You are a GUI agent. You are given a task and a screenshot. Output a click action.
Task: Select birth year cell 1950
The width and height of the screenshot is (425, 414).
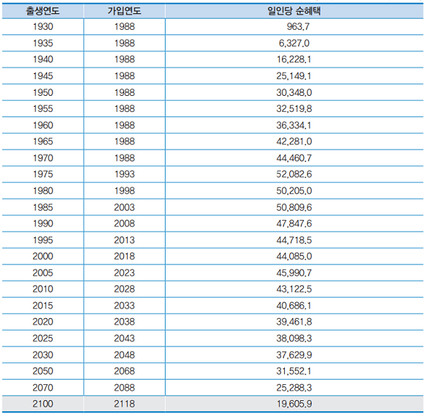pos(43,92)
